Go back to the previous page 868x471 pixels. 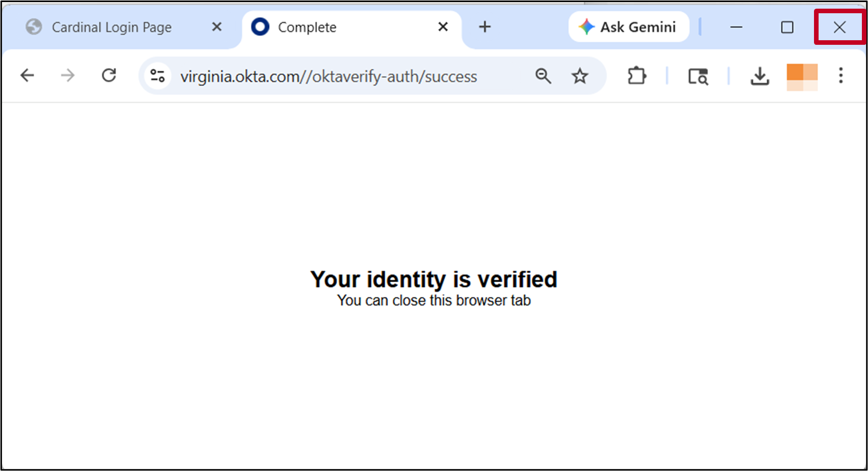28,76
